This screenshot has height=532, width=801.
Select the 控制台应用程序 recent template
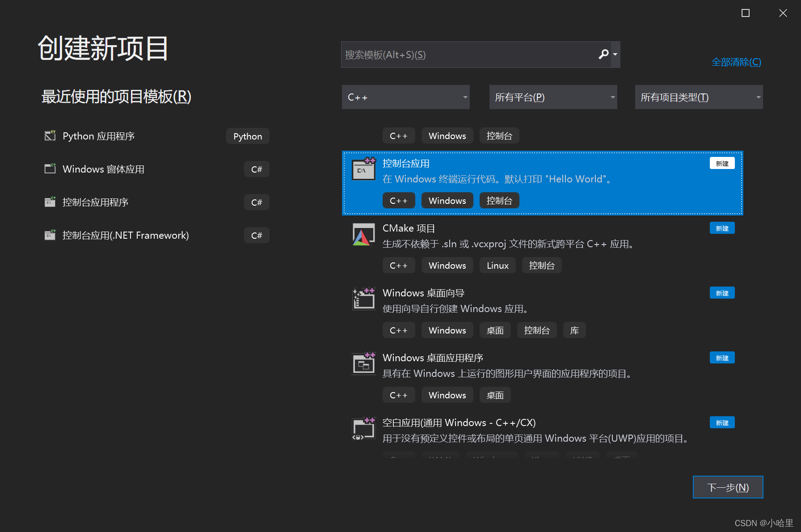(x=95, y=202)
